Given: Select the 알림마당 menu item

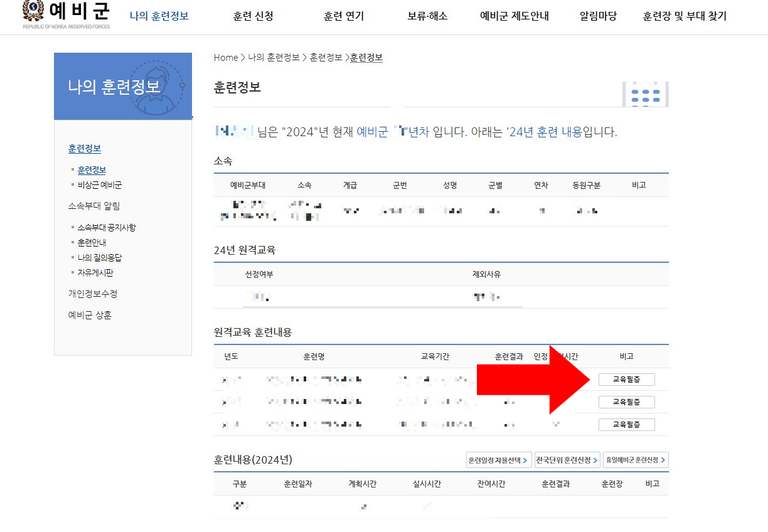Looking at the screenshot, I should click(597, 16).
